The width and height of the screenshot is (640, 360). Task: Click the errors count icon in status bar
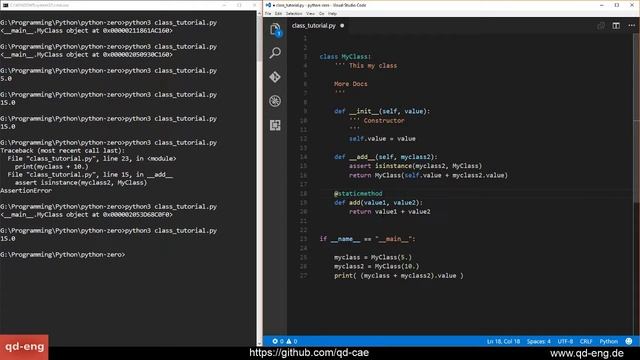click(x=275, y=341)
